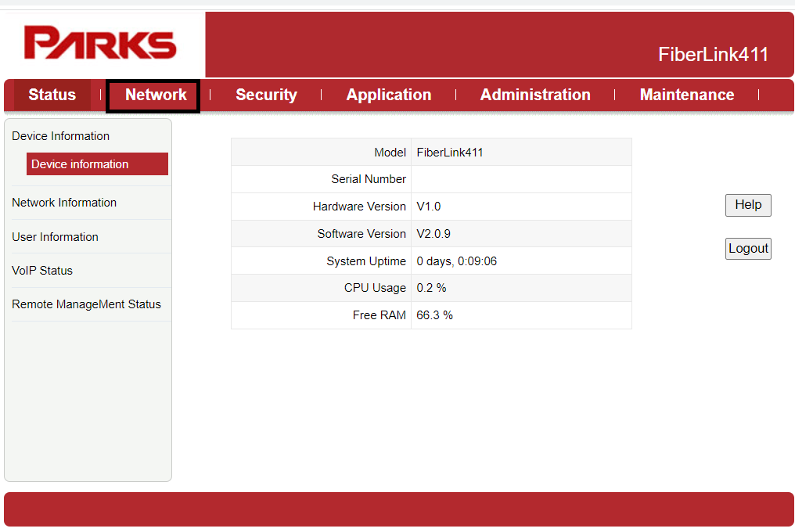
Task: Open User Information in sidebar
Action: tap(56, 237)
